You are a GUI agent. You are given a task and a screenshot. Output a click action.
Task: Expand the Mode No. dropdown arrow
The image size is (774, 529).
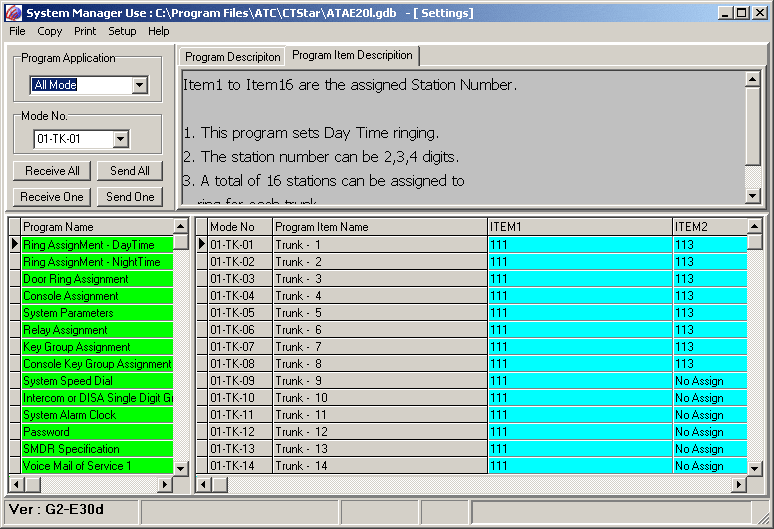[120, 139]
